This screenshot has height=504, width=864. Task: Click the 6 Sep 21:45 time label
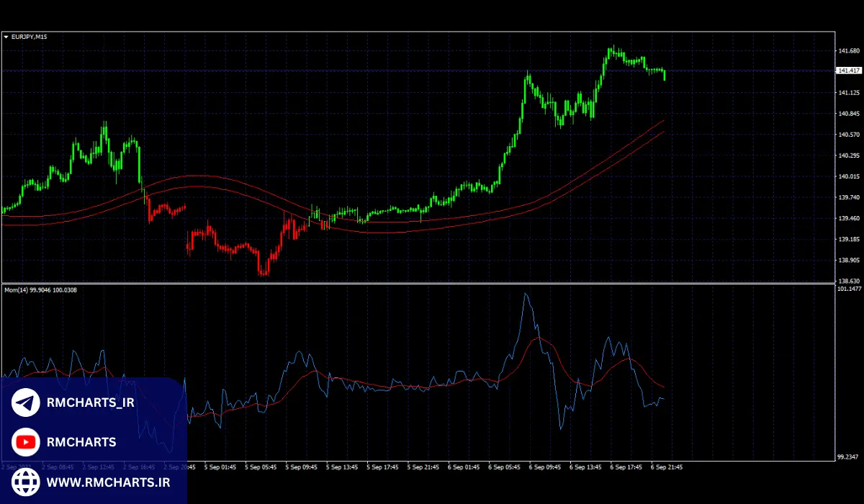point(667,467)
